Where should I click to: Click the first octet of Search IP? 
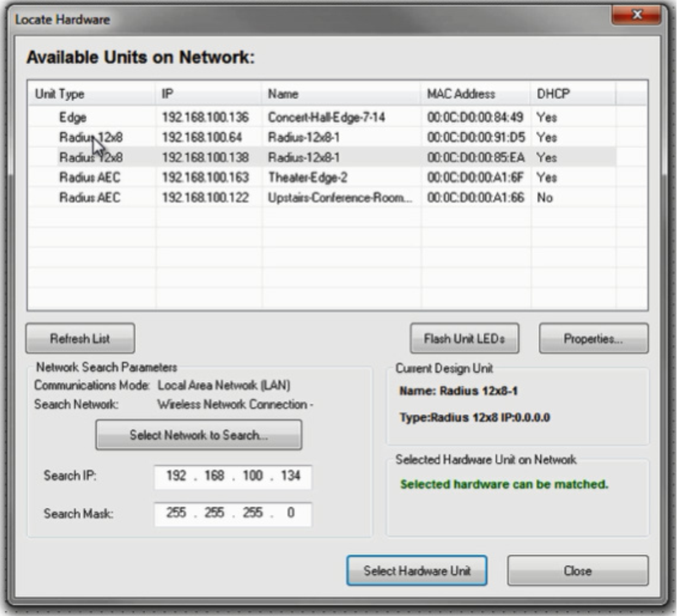tap(176, 476)
